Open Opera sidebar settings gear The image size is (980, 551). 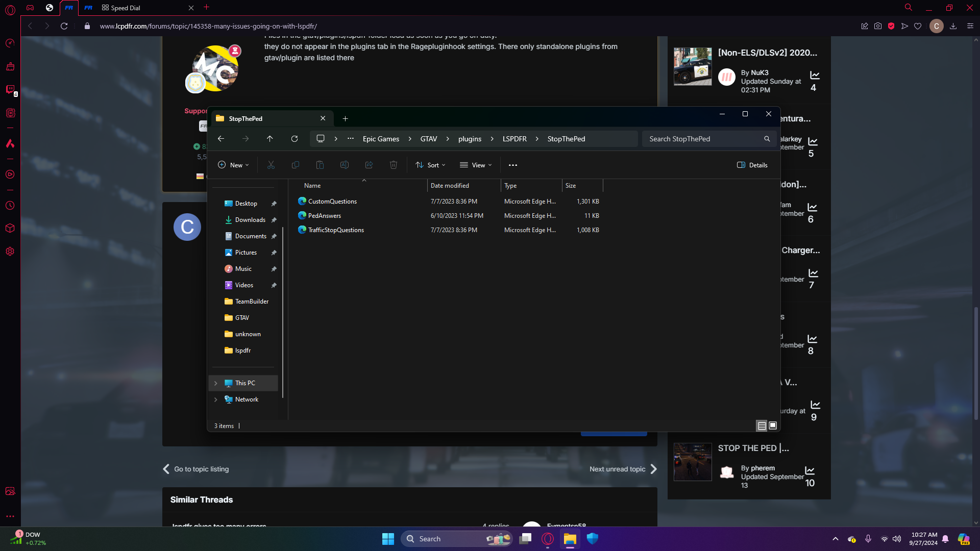(x=10, y=252)
